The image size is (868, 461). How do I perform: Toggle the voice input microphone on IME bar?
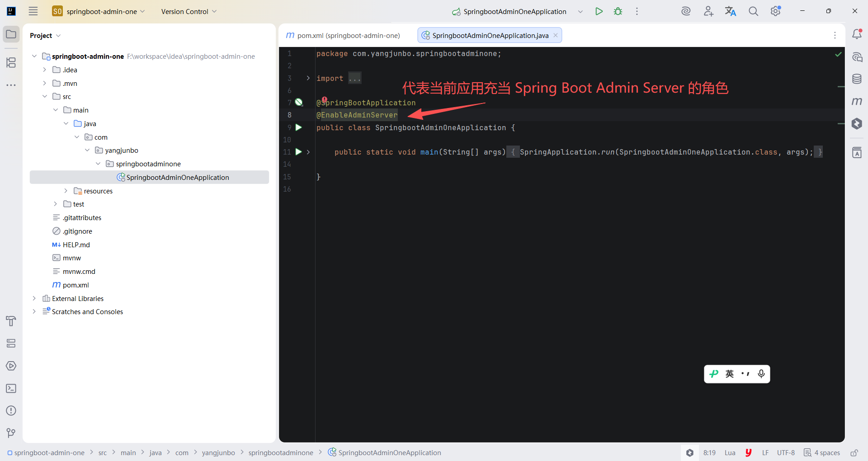761,374
